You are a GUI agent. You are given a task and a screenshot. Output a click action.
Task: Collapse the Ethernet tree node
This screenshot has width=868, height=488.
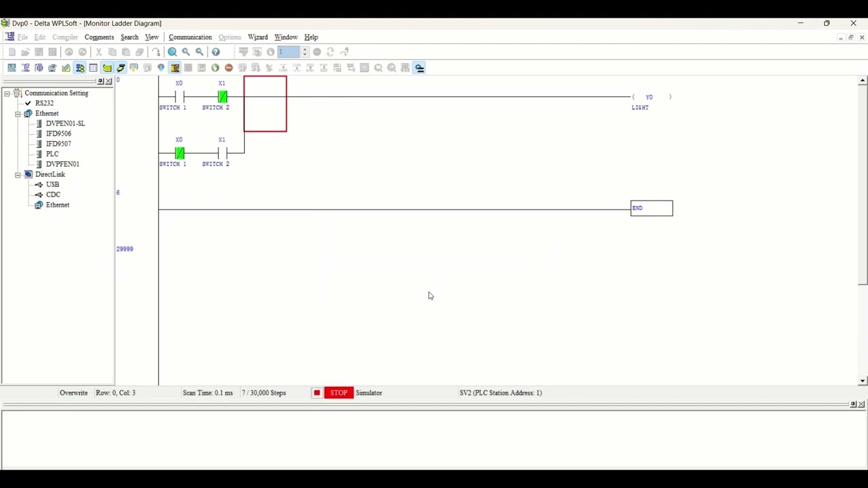[18, 114]
